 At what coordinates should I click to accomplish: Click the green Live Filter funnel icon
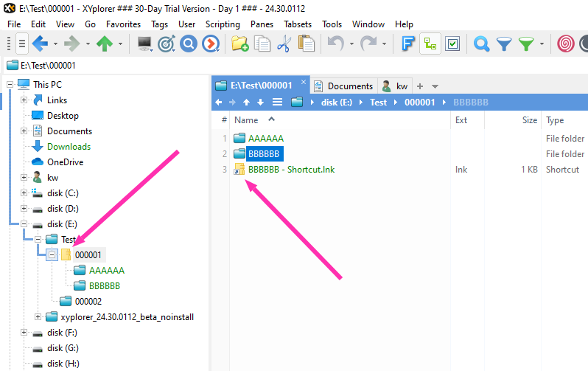526,44
